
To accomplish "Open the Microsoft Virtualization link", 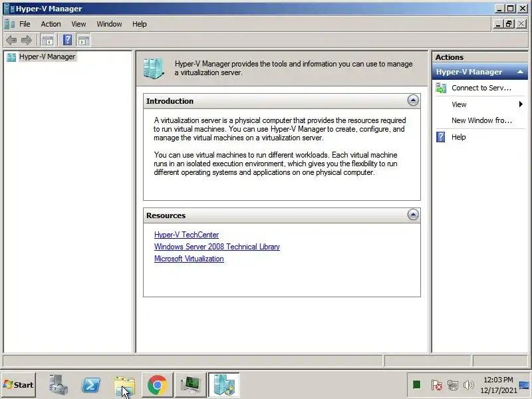I will pos(189,259).
